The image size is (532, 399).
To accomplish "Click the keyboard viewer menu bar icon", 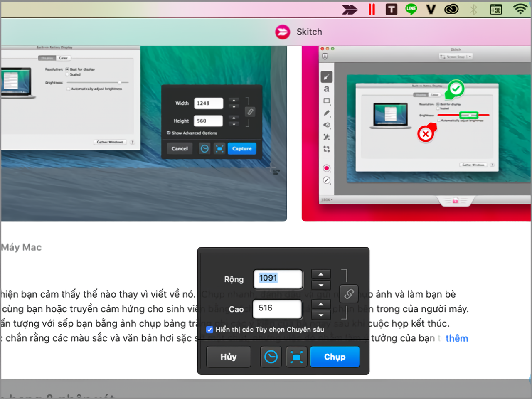I will pyautogui.click(x=496, y=9).
